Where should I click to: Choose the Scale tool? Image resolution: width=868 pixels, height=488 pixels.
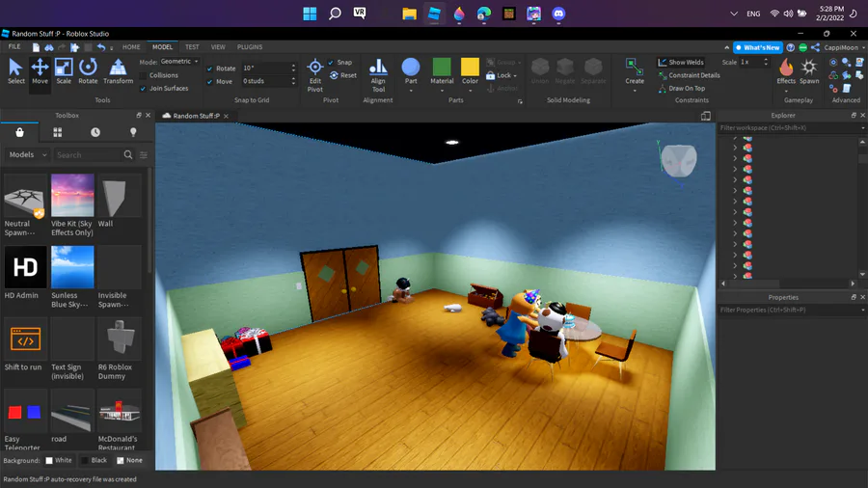pos(64,70)
